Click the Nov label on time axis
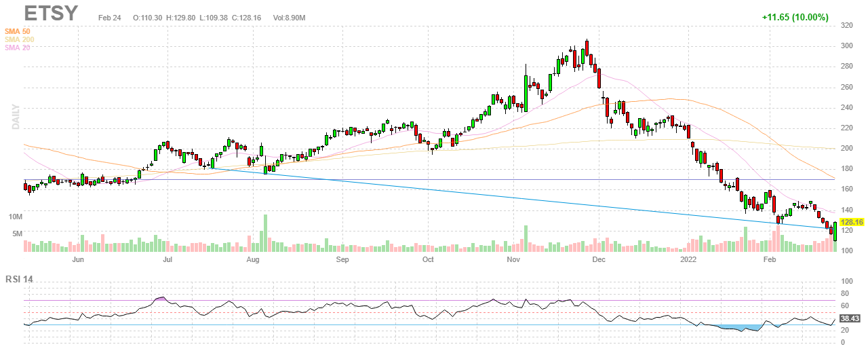 pos(513,259)
